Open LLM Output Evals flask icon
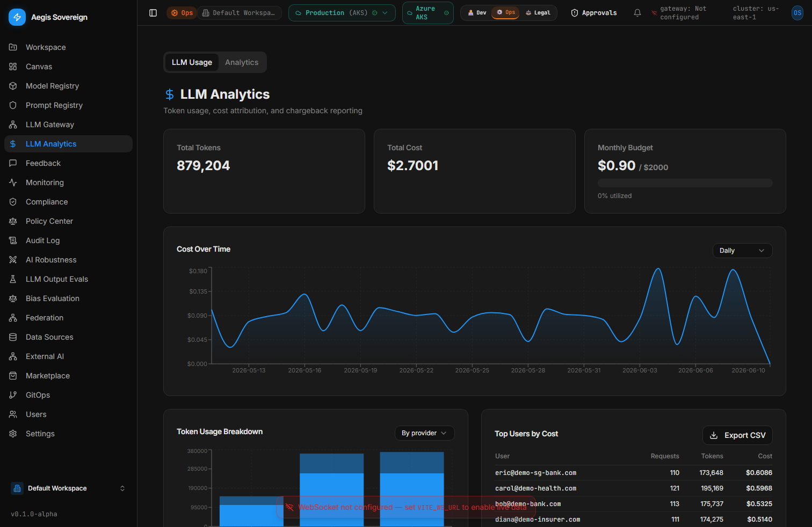Screen dimensions: 812x527 pos(13,279)
